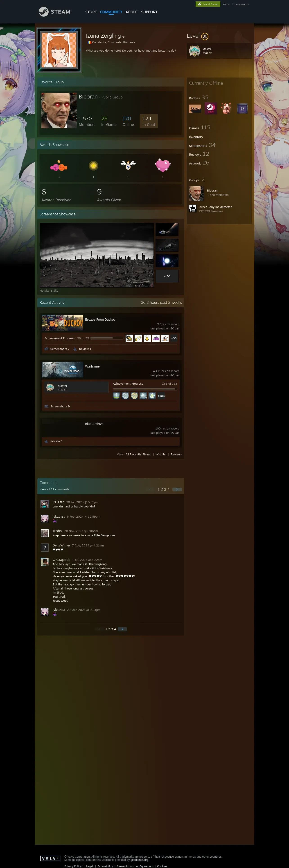Image resolution: width=289 pixels, height=868 pixels.
Task: Click next page arrow below comments
Action: pos(122,629)
